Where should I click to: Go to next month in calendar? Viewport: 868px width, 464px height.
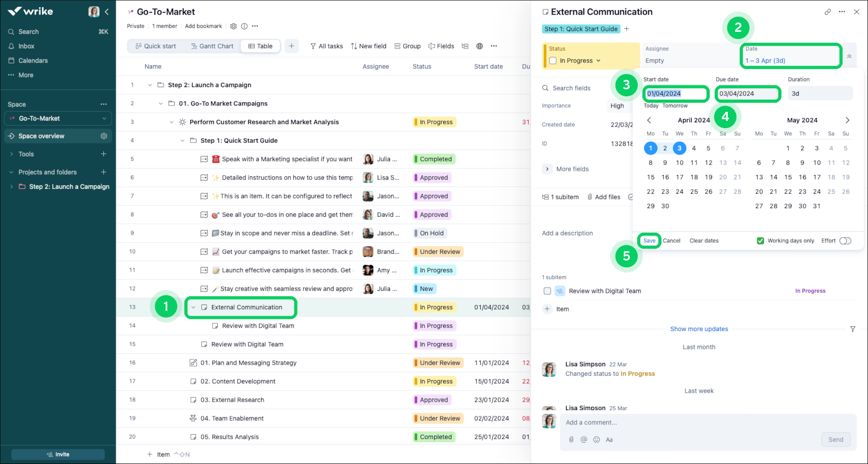click(847, 120)
